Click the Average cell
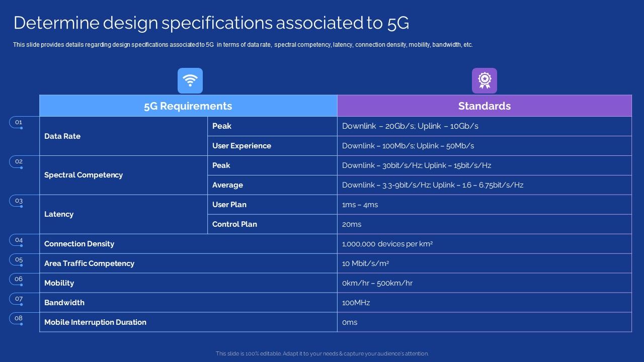The height and width of the screenshot is (362, 644). tap(272, 185)
